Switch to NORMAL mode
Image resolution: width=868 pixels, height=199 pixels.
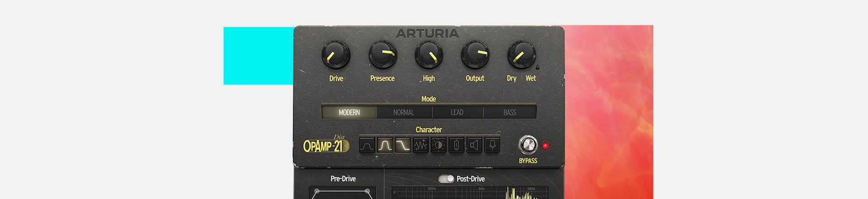404,112
